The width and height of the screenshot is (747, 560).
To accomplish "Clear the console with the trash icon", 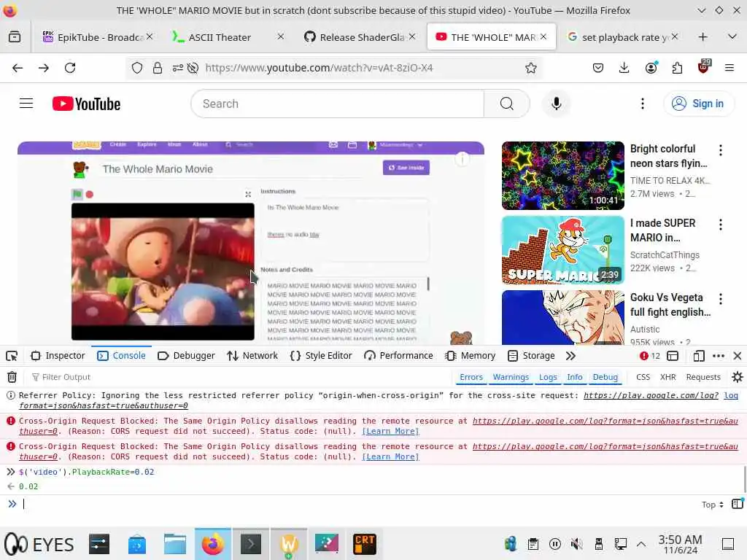I will click(12, 377).
